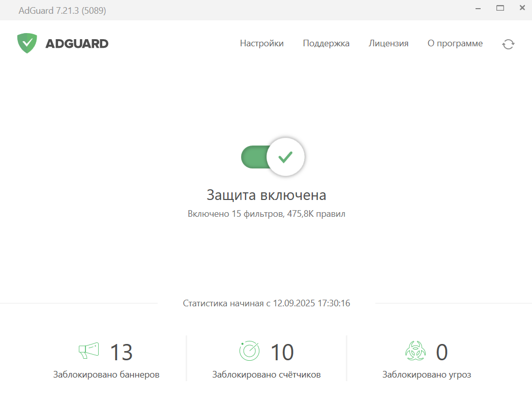Click the biohazard blocked threats icon
The height and width of the screenshot is (403, 532).
coord(416,351)
